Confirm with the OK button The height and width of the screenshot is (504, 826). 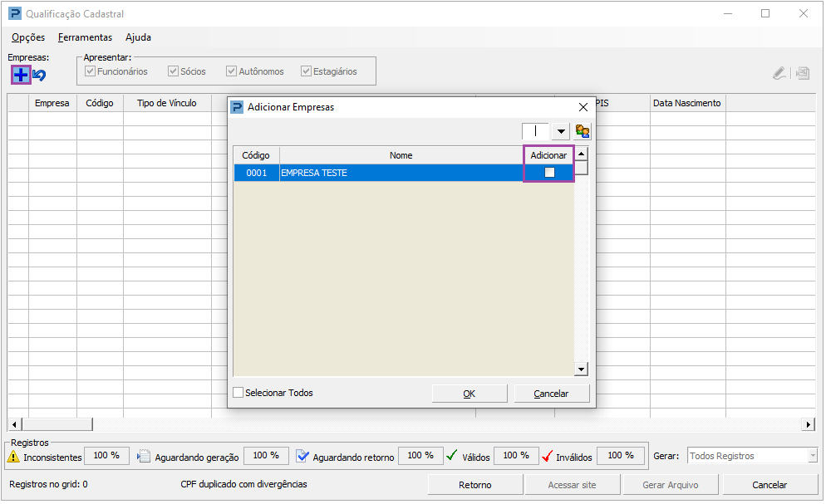[470, 394]
